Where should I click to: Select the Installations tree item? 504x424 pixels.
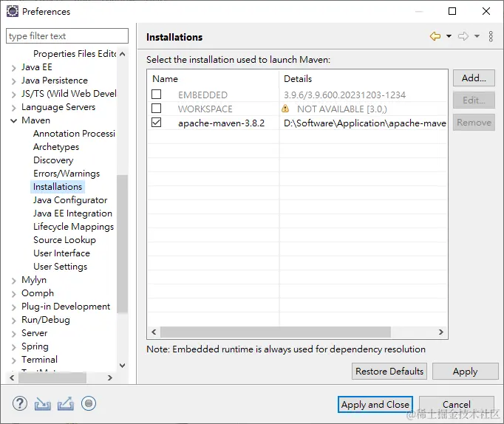pos(58,187)
